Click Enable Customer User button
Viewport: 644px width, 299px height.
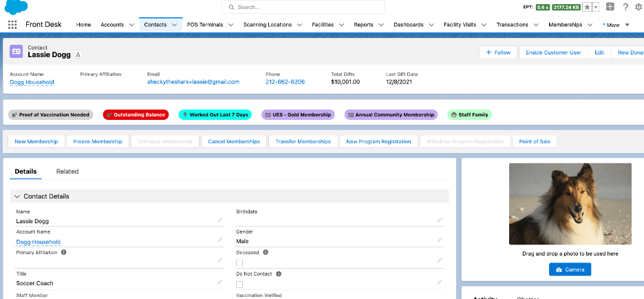pos(553,52)
